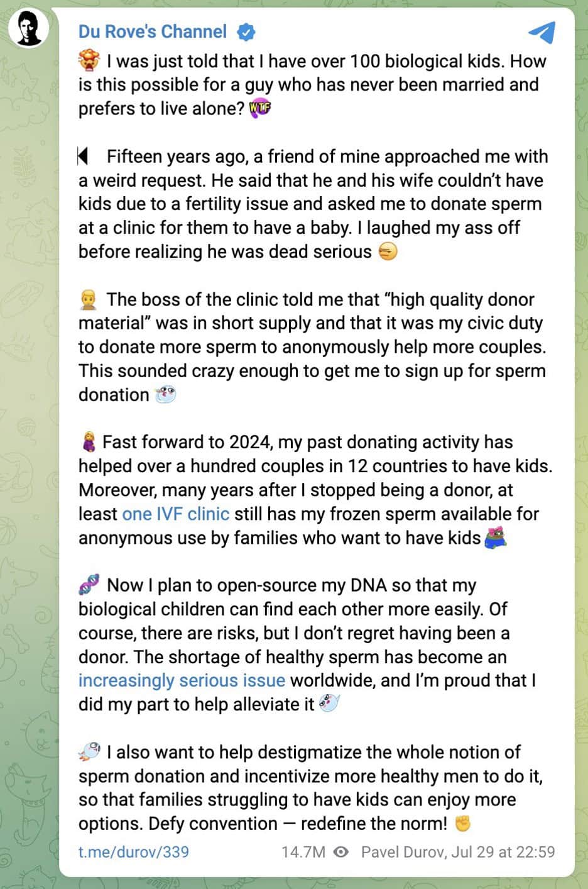The height and width of the screenshot is (889, 588).
Task: Click the 'Pavel Durov, Jul 29' timestamp
Action: tap(457, 852)
